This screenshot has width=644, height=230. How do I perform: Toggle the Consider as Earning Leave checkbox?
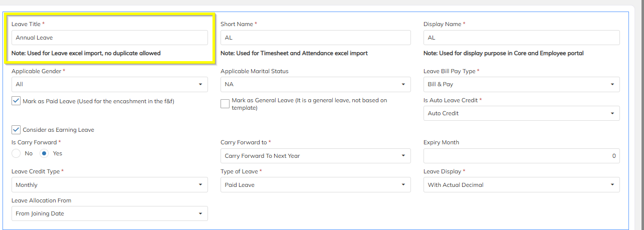coord(16,130)
